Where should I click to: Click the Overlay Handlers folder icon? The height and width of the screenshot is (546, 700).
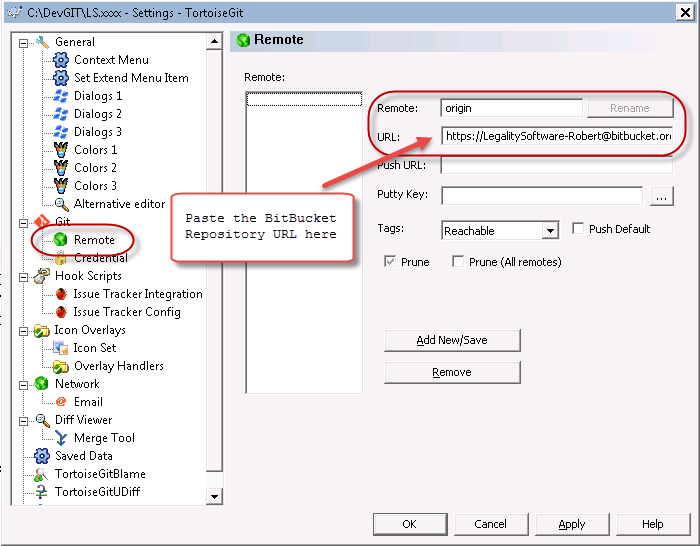(x=60, y=366)
